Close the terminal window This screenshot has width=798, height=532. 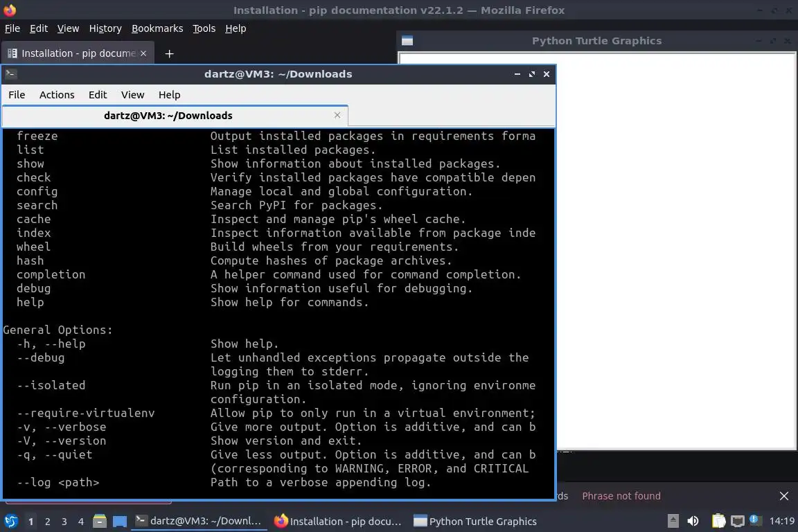[x=547, y=74]
